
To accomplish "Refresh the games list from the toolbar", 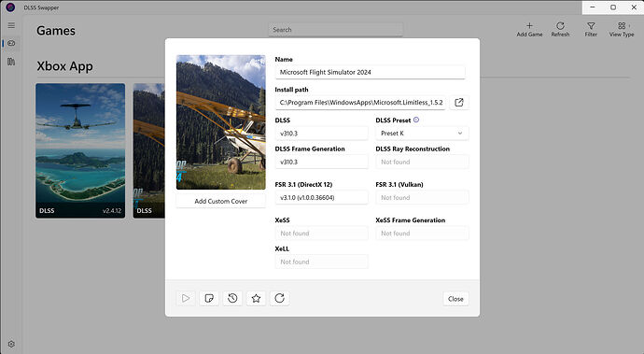I will (x=560, y=30).
